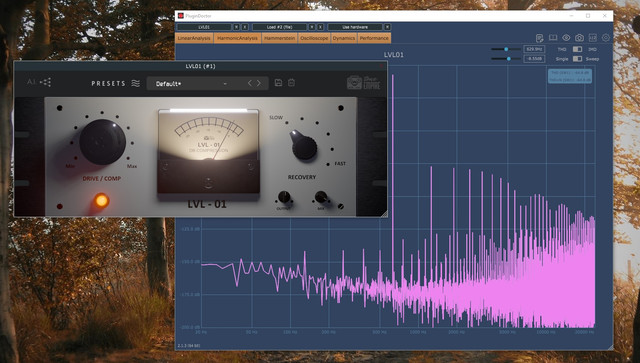Click the share nodes icon in LVL01 header
This screenshot has height=363, width=640.
tap(45, 82)
